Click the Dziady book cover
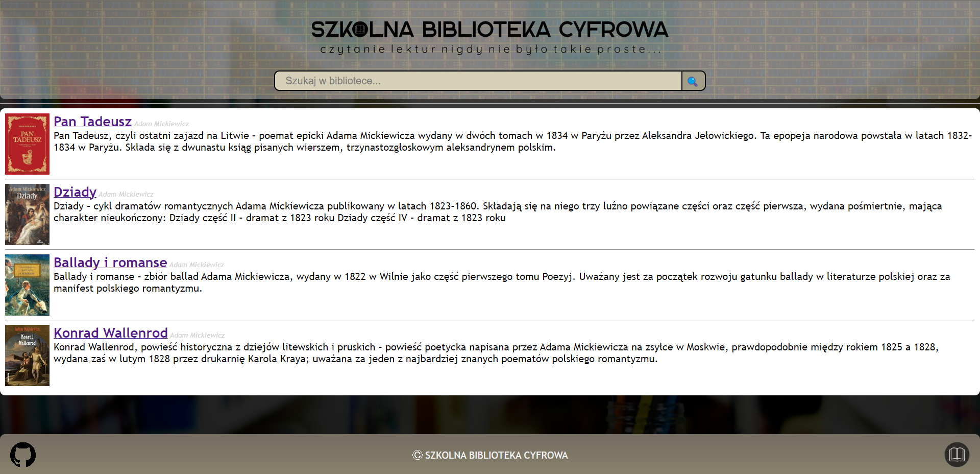The height and width of the screenshot is (474, 980). (x=27, y=215)
